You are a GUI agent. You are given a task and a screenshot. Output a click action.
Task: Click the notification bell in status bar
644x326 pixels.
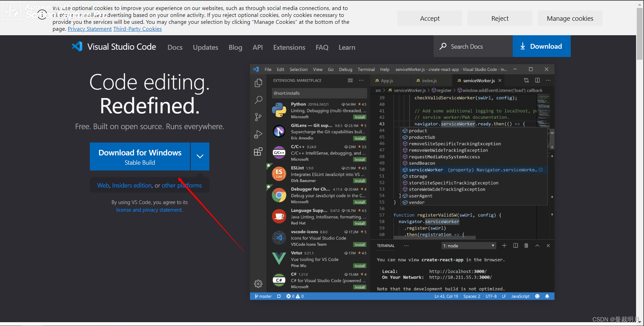(x=547, y=296)
